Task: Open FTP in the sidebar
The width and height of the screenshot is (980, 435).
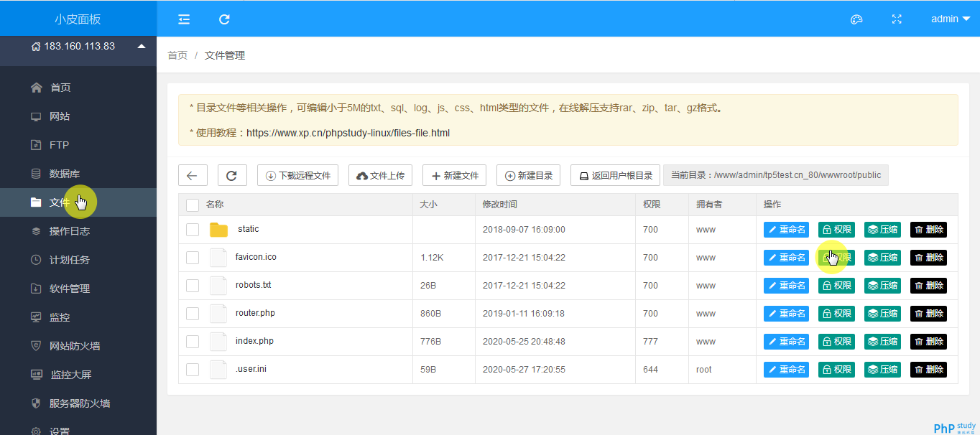Action: tap(78, 145)
